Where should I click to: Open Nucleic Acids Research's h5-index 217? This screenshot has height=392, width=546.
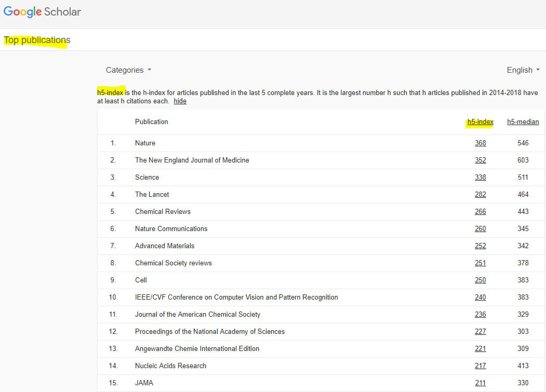tap(480, 366)
